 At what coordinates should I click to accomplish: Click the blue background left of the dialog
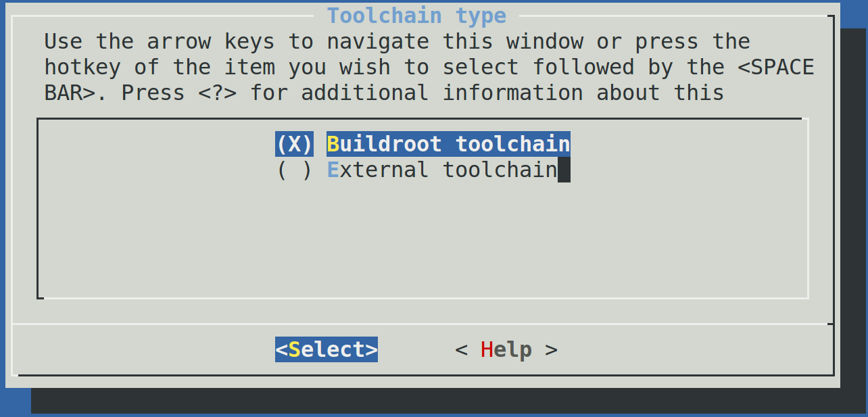coord(2,203)
